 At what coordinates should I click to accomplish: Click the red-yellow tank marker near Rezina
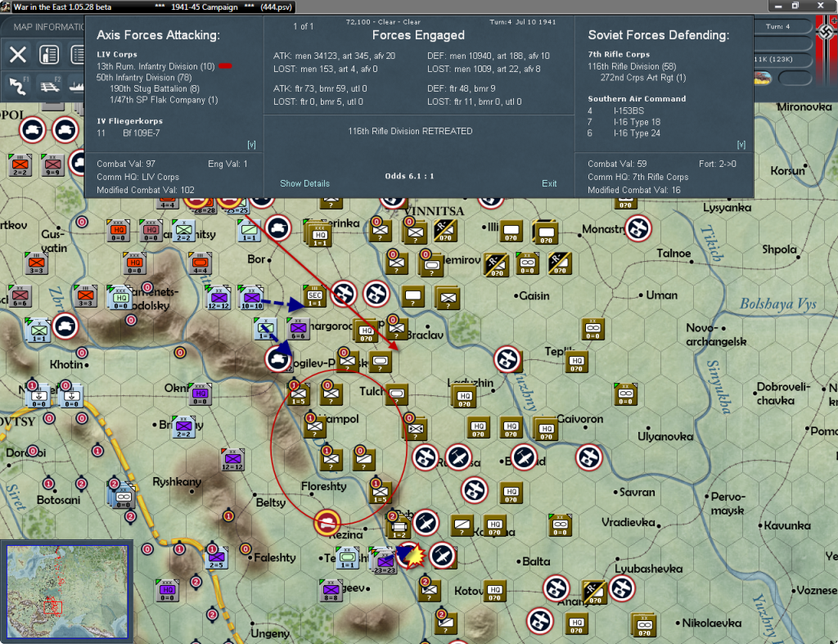327,522
